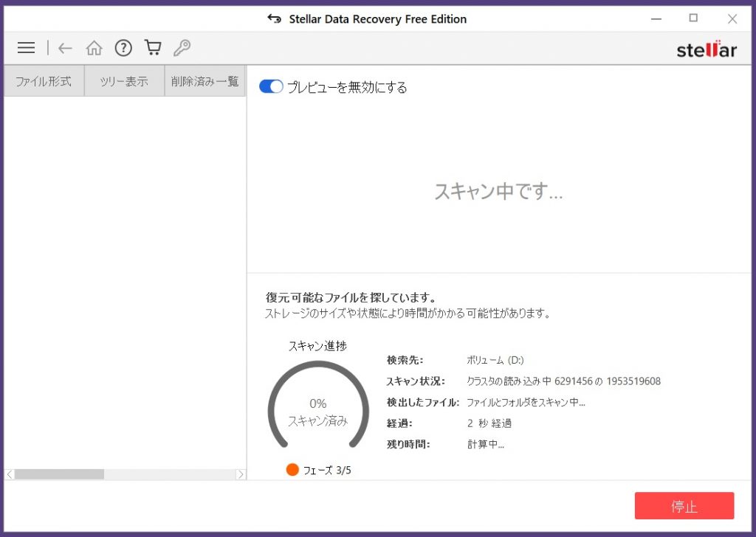Click the scrollbar right arrow
The height and width of the screenshot is (537, 756).
241,474
